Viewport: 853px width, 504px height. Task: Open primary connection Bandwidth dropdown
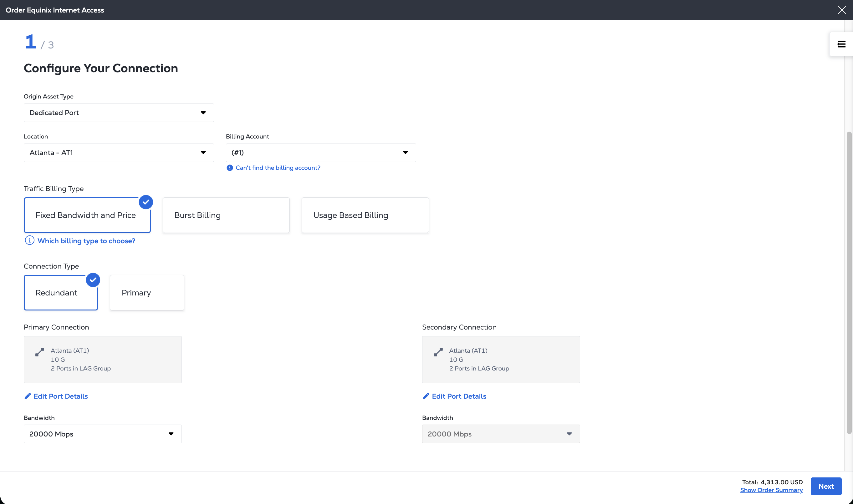point(103,434)
